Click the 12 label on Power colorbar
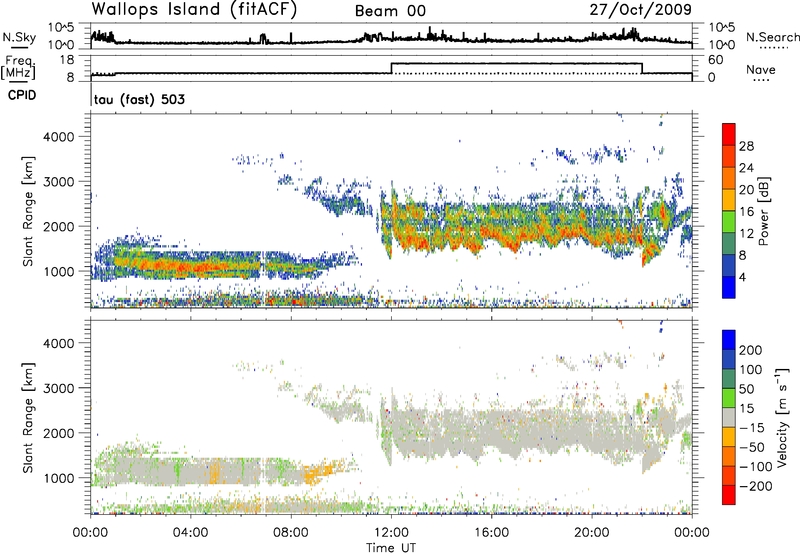Image resolution: width=800 pixels, height=554 pixels. point(746,234)
